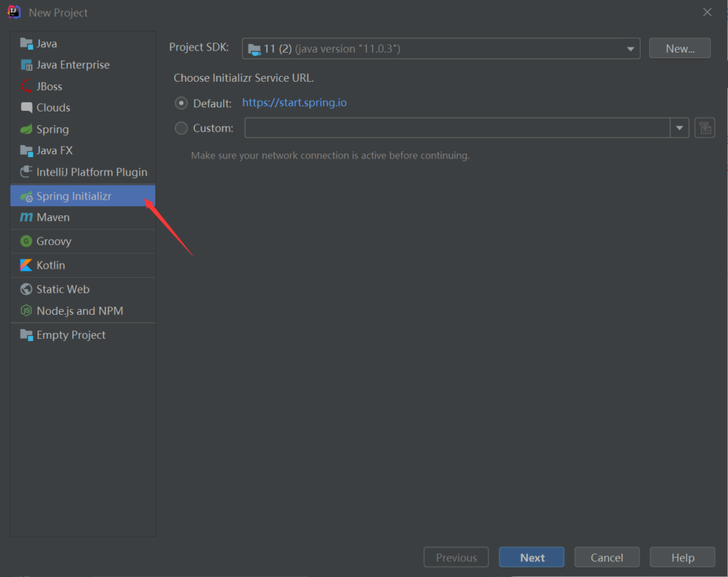Close the New Project dialog
This screenshot has width=728, height=577.
tap(707, 12)
